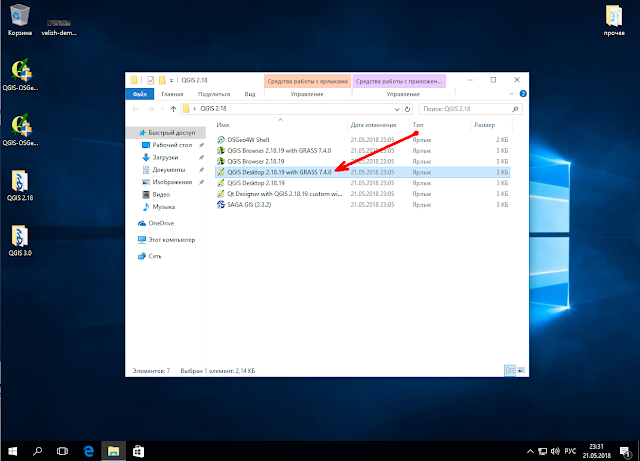Open the recent locations dropdown arrow
This screenshot has height=461, width=640.
tap(162, 109)
